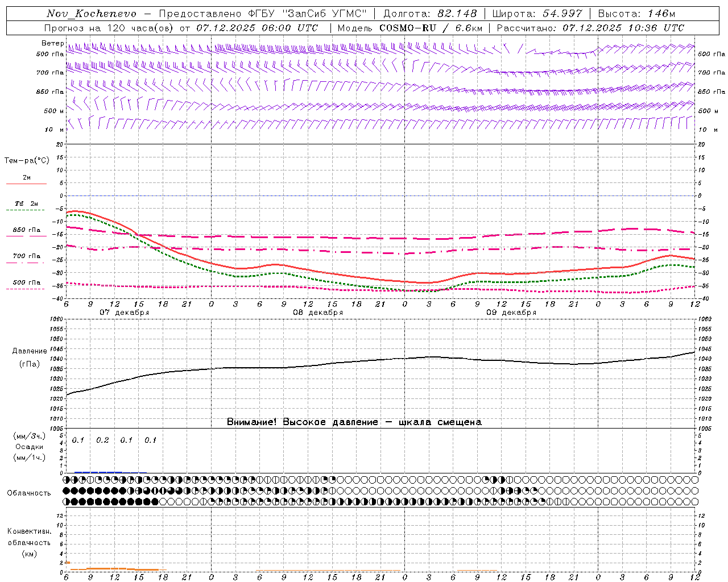The image size is (728, 582).
Task: Click the 07 декабря date label
Action: [x=125, y=313]
